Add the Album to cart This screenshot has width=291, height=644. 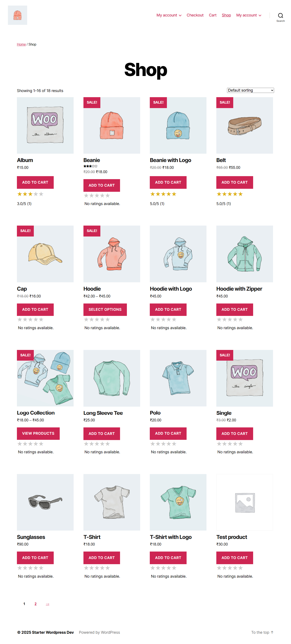pyautogui.click(x=35, y=183)
